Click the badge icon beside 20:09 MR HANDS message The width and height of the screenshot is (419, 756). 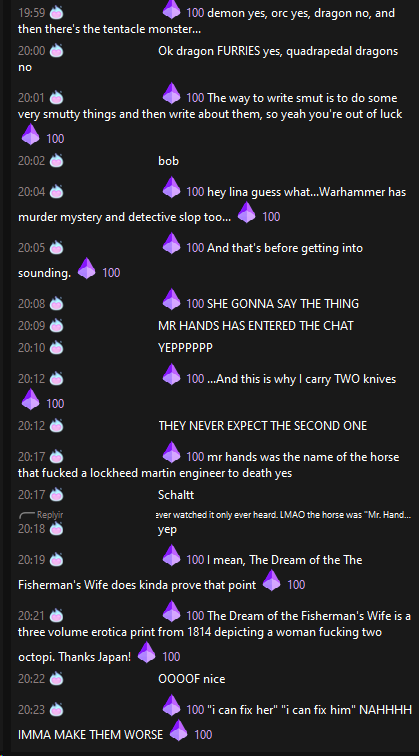pyautogui.click(x=56, y=325)
